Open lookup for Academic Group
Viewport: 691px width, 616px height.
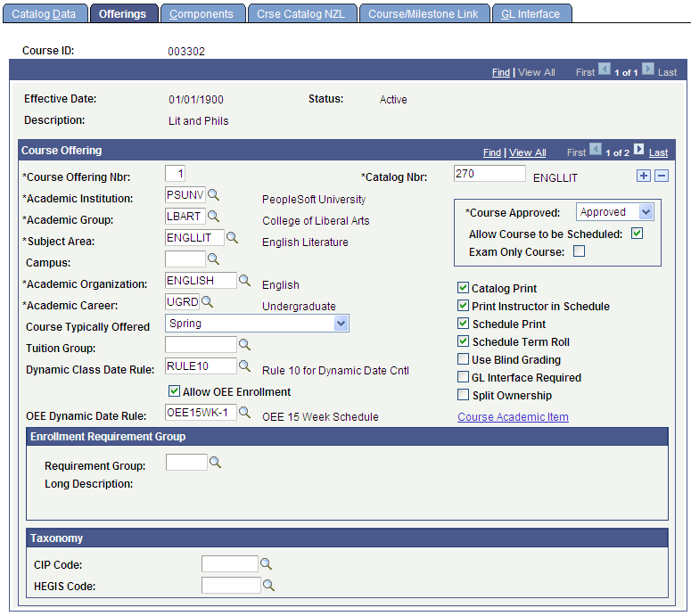(214, 216)
